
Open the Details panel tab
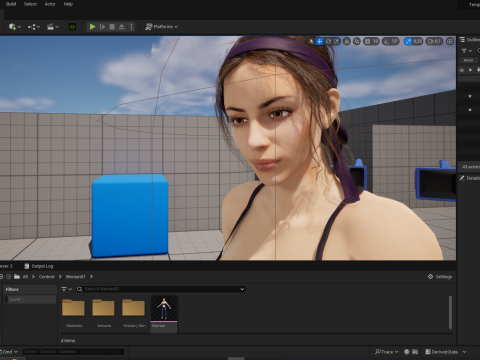tap(470, 178)
